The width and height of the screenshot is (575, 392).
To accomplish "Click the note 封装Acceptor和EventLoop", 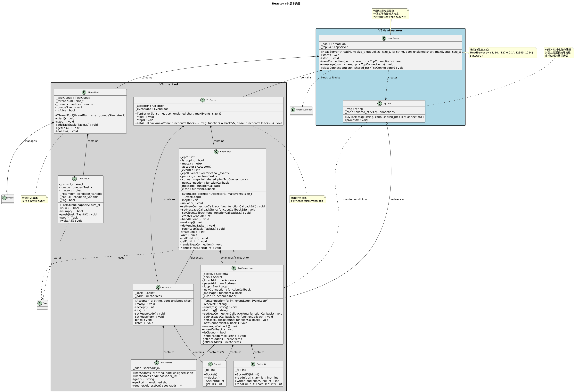I will click(x=308, y=199).
